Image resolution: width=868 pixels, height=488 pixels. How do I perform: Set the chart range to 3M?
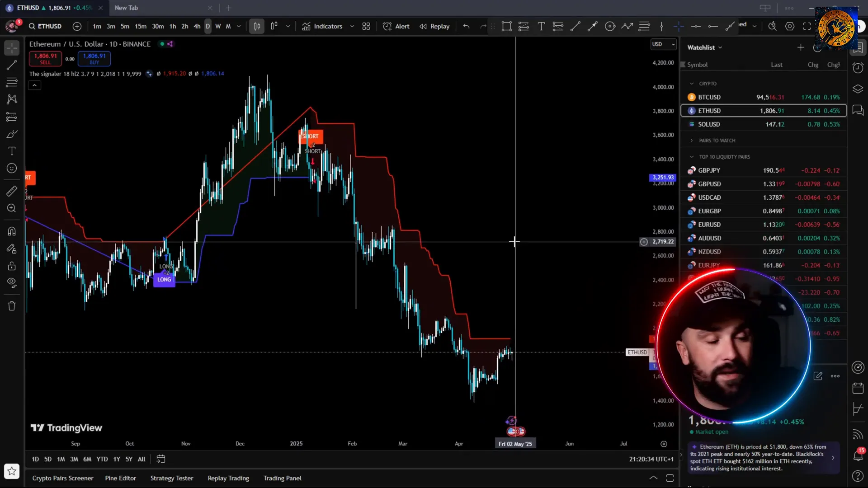(x=74, y=459)
